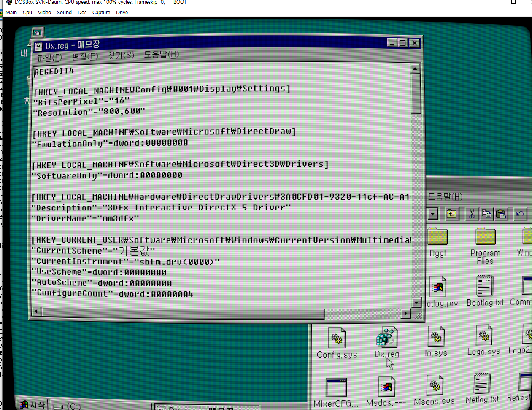Click the Undo arrow icon in explorer toolbar
This screenshot has width=532, height=410.
point(520,214)
